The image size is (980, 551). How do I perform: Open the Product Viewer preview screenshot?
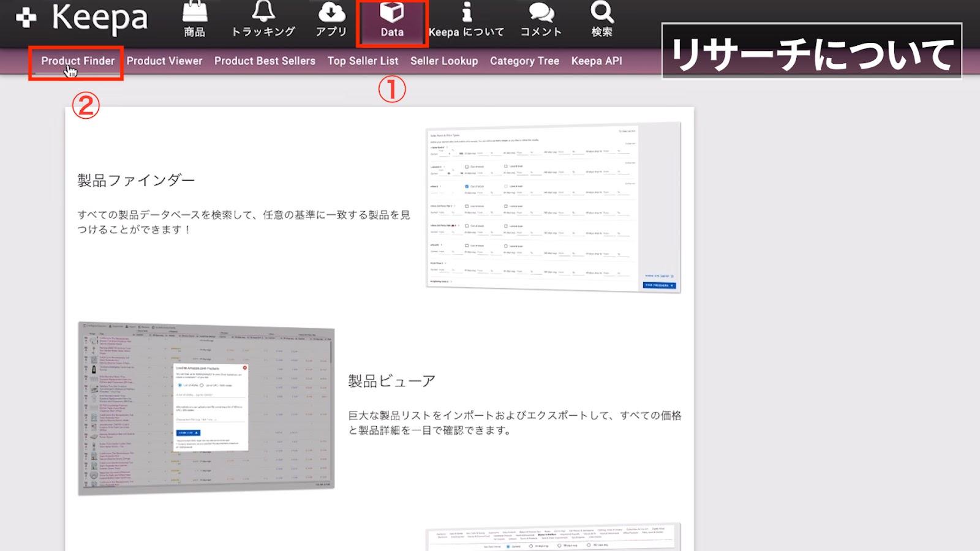pyautogui.click(x=206, y=407)
